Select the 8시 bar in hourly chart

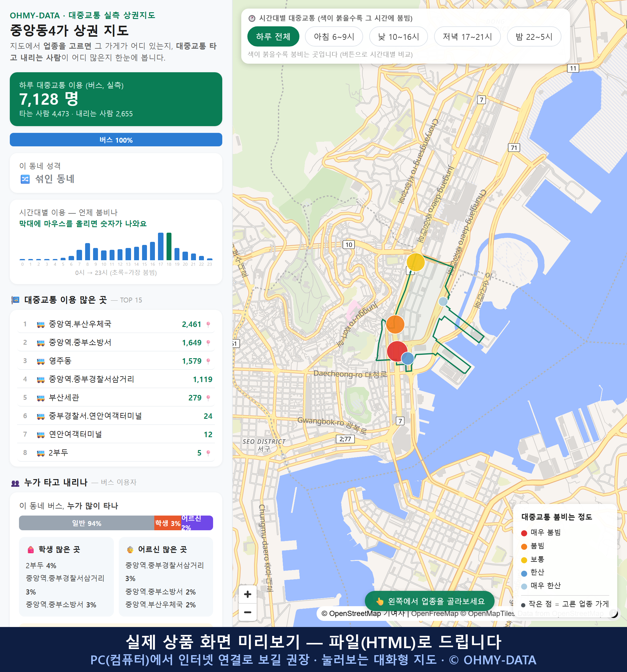(x=88, y=251)
